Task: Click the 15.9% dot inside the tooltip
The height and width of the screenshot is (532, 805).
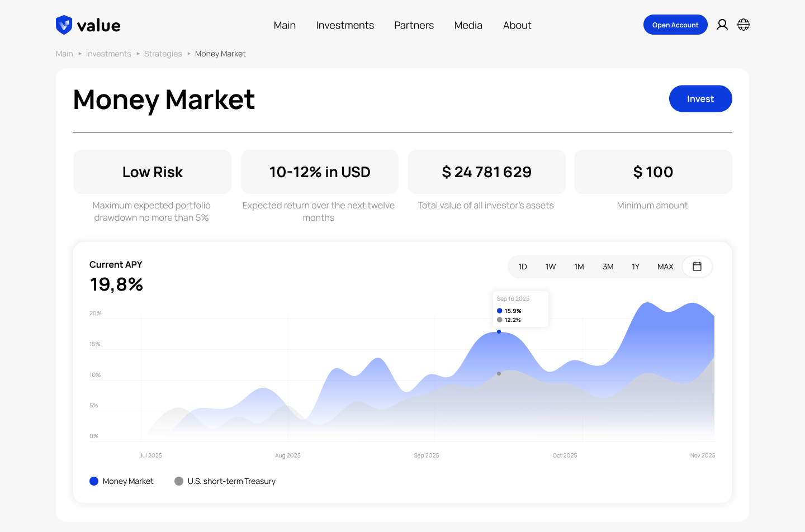Action: point(500,311)
